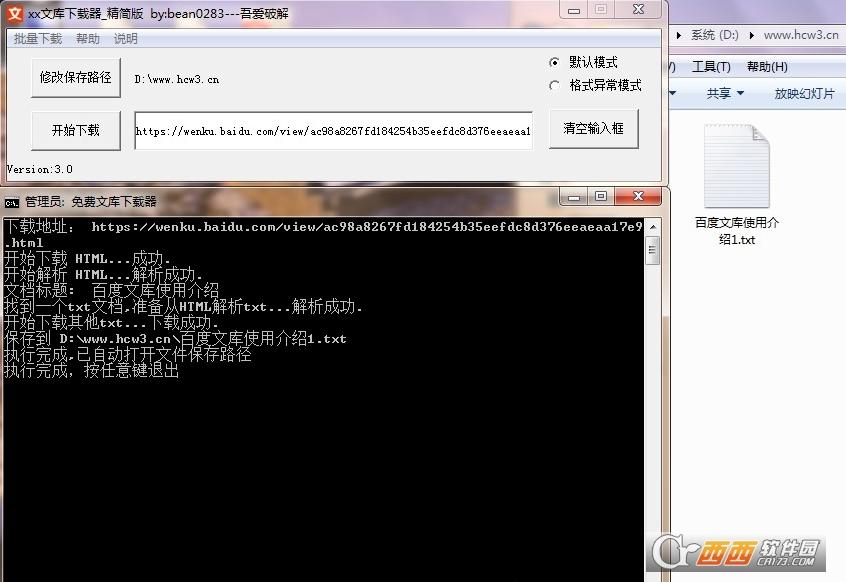
Task: Minimize the xx文库下载器 window
Action: tap(574, 10)
